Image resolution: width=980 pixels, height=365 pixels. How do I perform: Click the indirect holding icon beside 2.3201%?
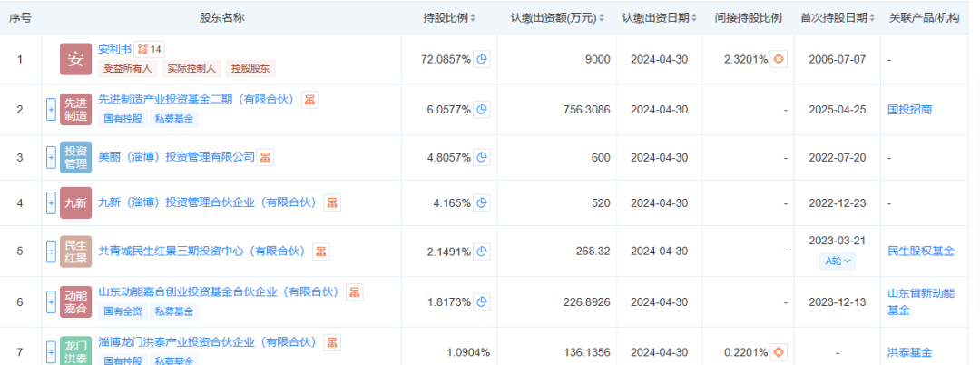(x=779, y=59)
